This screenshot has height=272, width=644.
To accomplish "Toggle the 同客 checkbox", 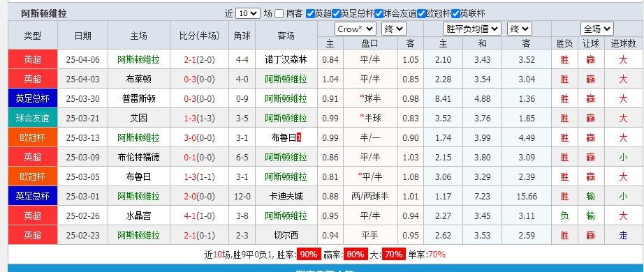I will click(279, 13).
